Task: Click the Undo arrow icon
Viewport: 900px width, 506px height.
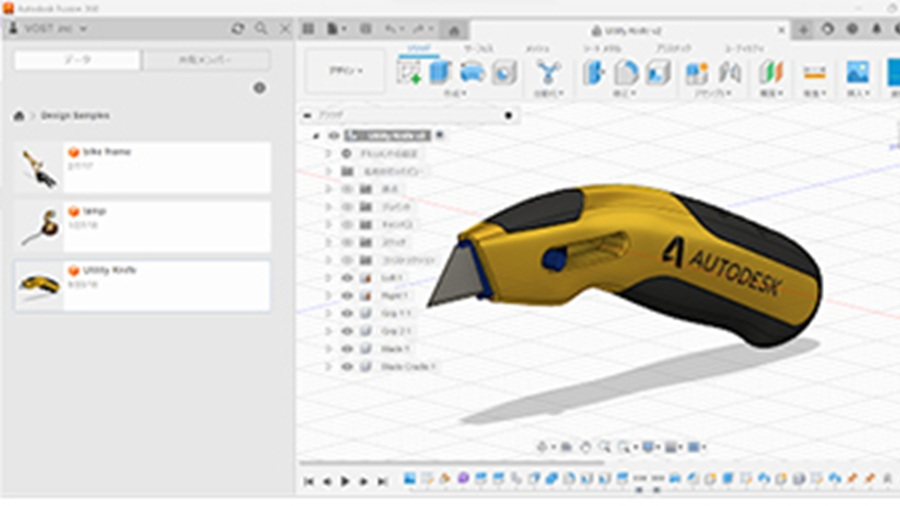Action: tap(391, 29)
